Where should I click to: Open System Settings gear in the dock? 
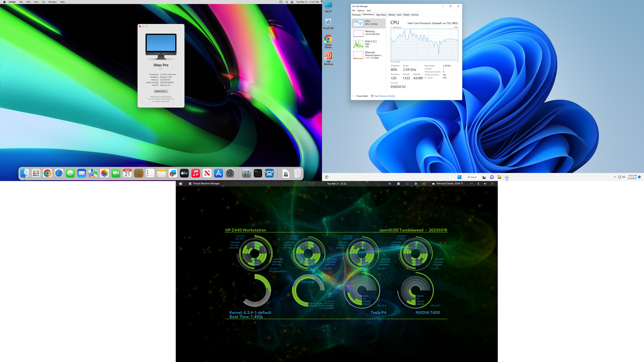[230, 173]
